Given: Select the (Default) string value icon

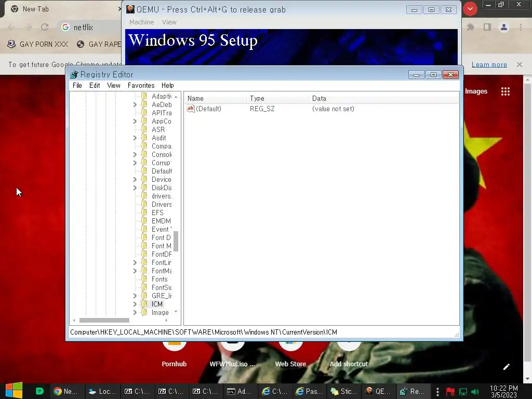Looking at the screenshot, I should pos(191,109).
